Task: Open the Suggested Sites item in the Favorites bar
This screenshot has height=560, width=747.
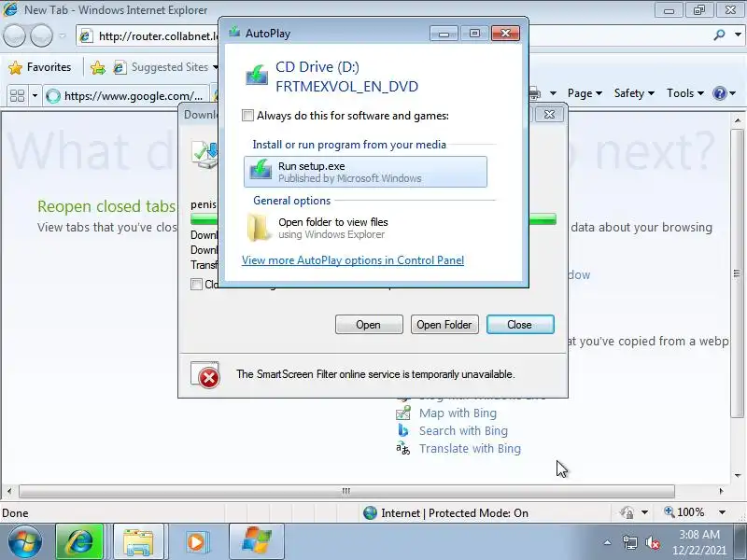Action: click(x=165, y=67)
